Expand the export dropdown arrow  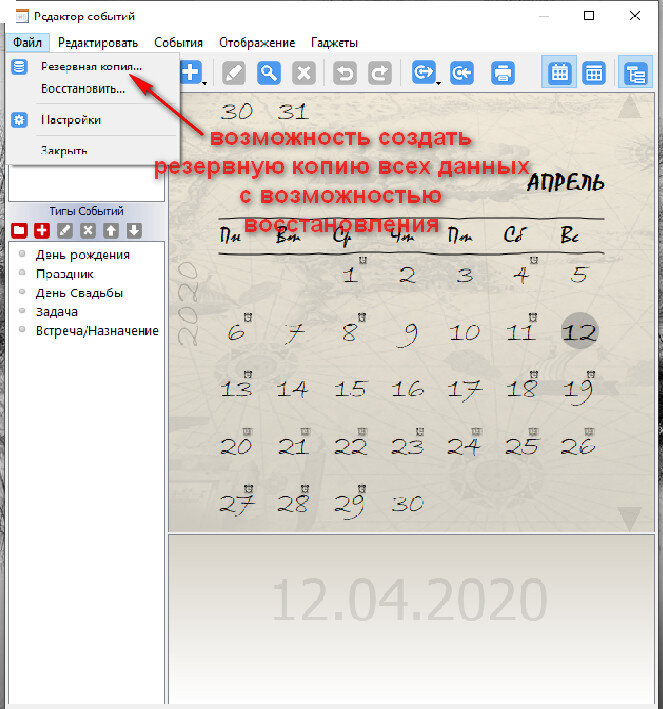click(x=439, y=83)
